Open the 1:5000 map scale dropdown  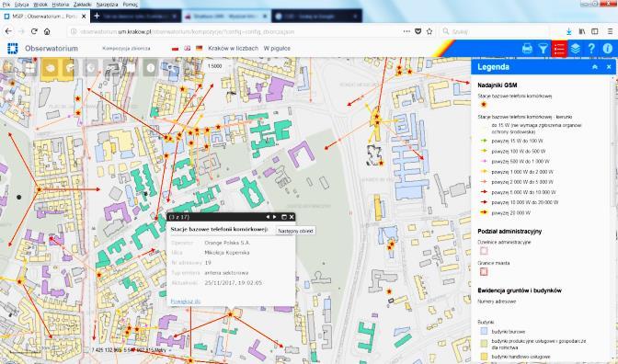(215, 66)
